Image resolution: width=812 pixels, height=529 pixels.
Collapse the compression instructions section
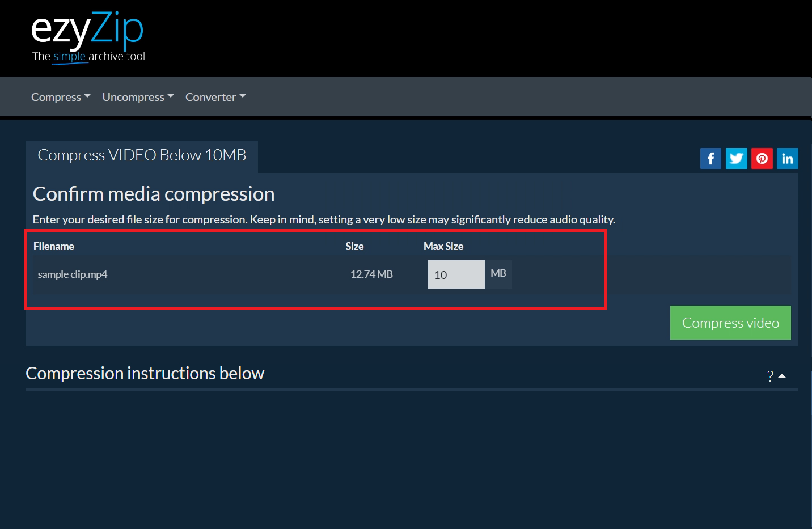tap(783, 375)
